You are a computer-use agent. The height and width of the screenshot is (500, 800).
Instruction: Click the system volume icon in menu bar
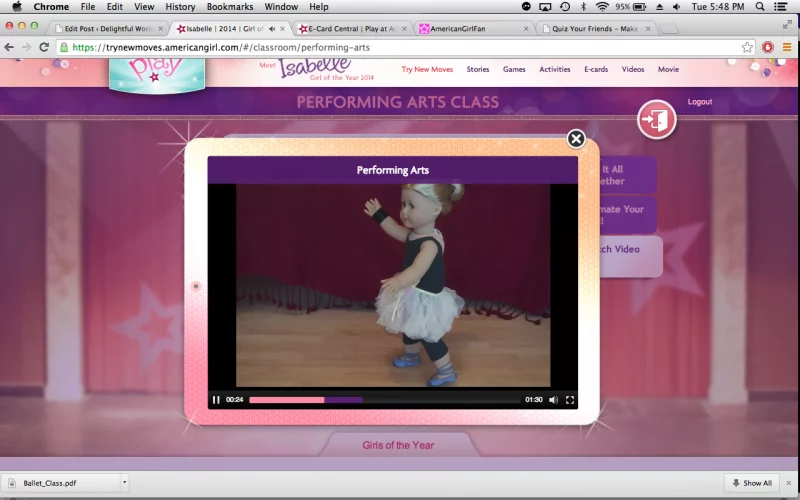point(677,7)
